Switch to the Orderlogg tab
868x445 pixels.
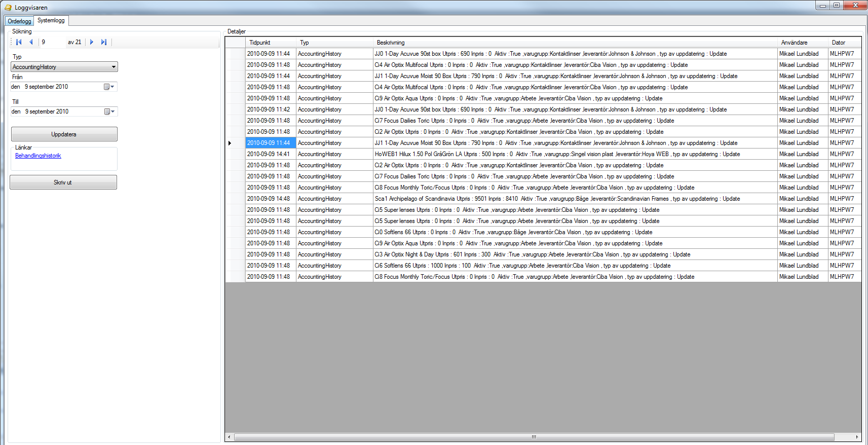(x=19, y=21)
